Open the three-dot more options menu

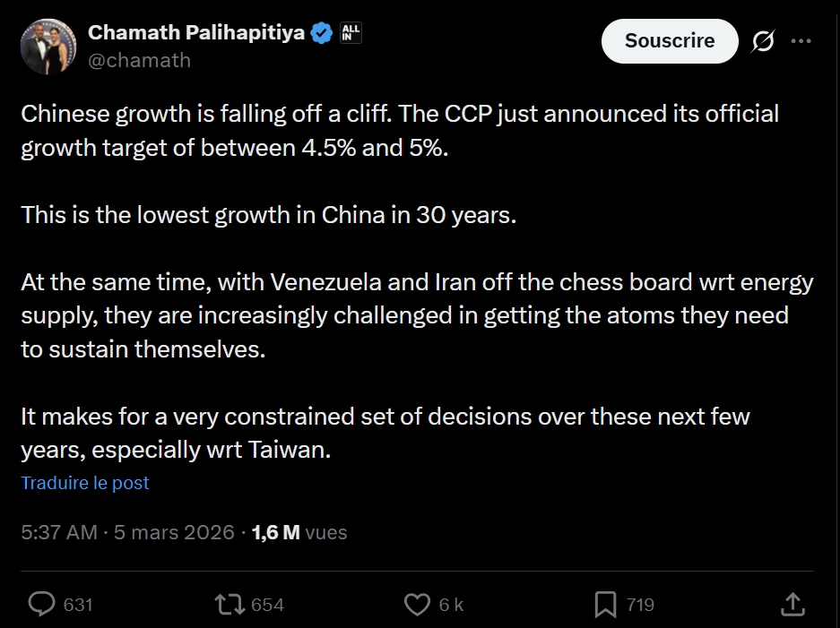(x=801, y=41)
